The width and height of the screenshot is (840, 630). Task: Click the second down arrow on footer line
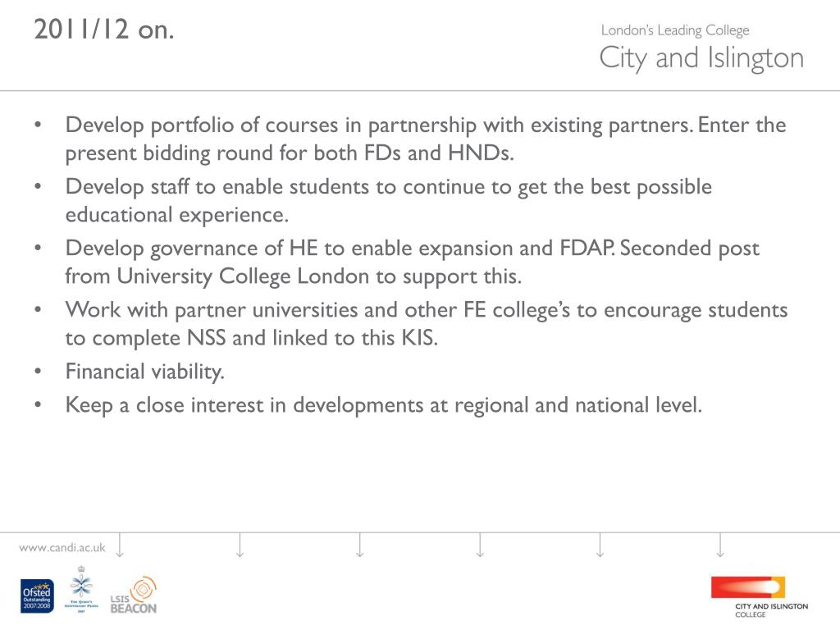tap(240, 545)
